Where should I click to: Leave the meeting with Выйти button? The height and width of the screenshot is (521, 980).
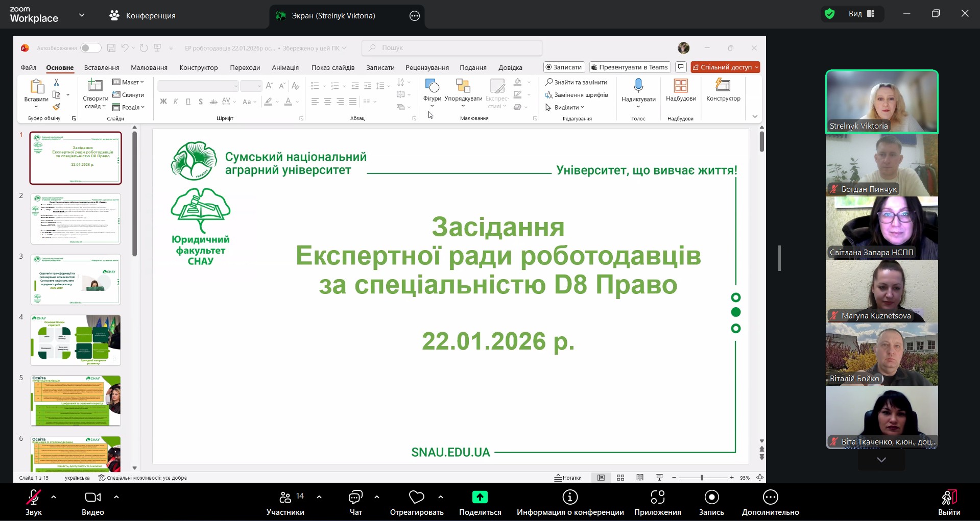pos(949,503)
